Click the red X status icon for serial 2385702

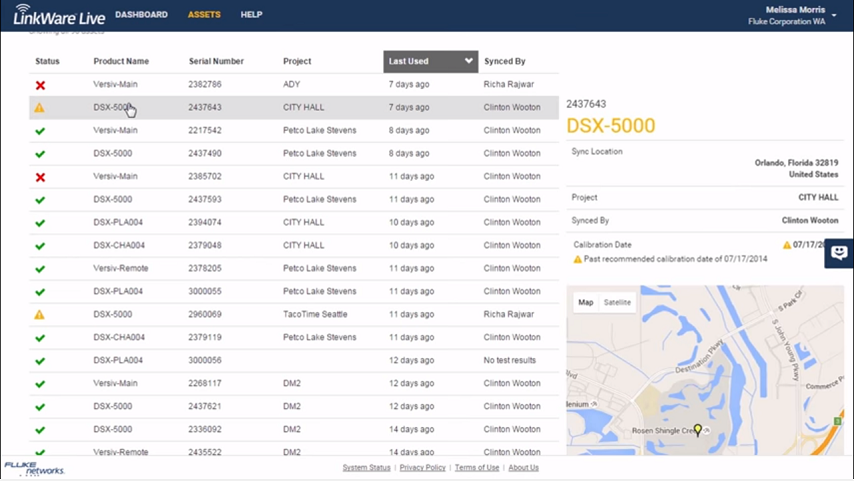coord(40,177)
